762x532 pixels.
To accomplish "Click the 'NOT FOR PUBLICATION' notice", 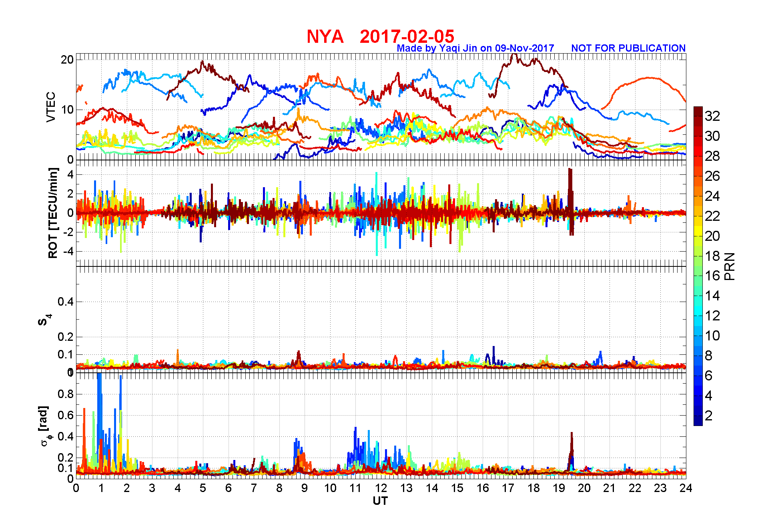I will click(628, 48).
